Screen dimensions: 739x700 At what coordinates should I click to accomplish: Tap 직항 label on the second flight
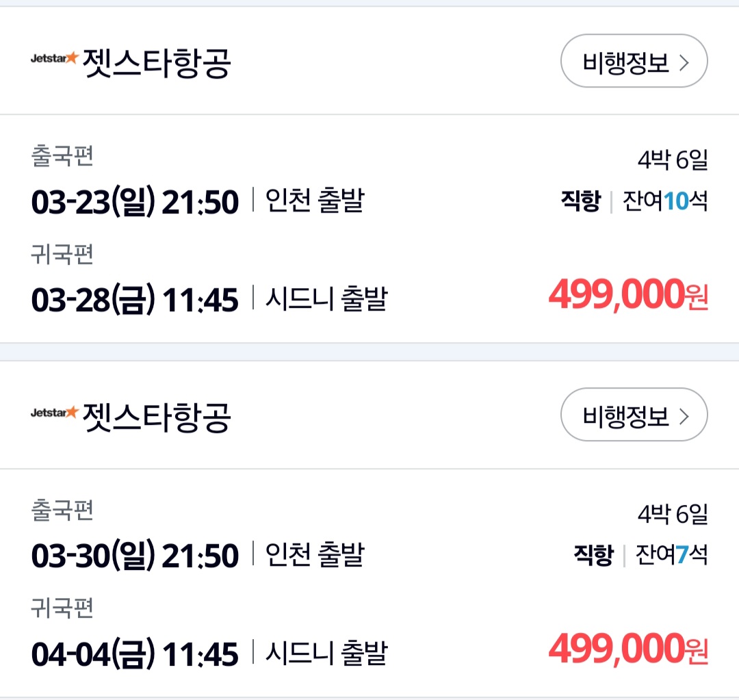coord(593,555)
